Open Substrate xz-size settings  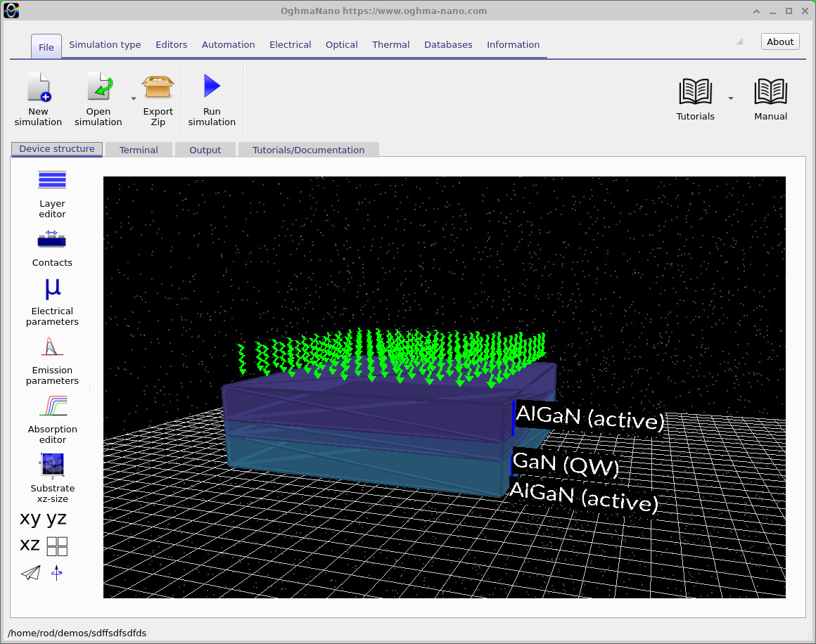[52, 478]
